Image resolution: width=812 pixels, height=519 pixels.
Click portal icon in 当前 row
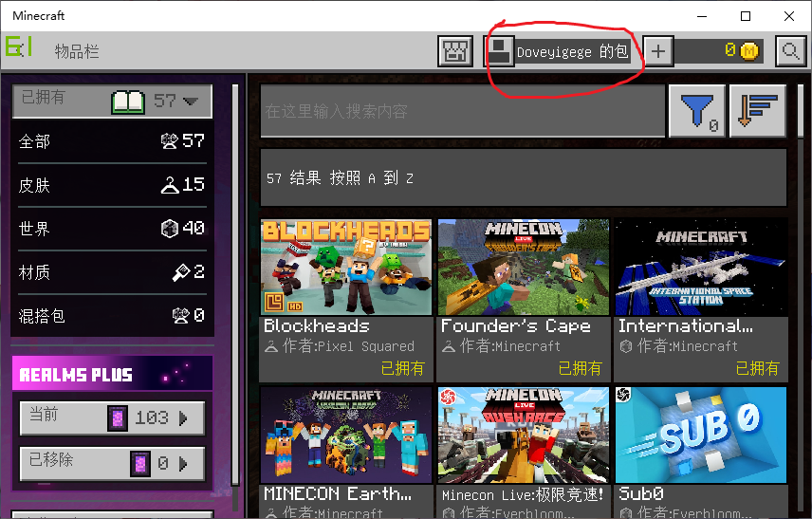point(118,418)
